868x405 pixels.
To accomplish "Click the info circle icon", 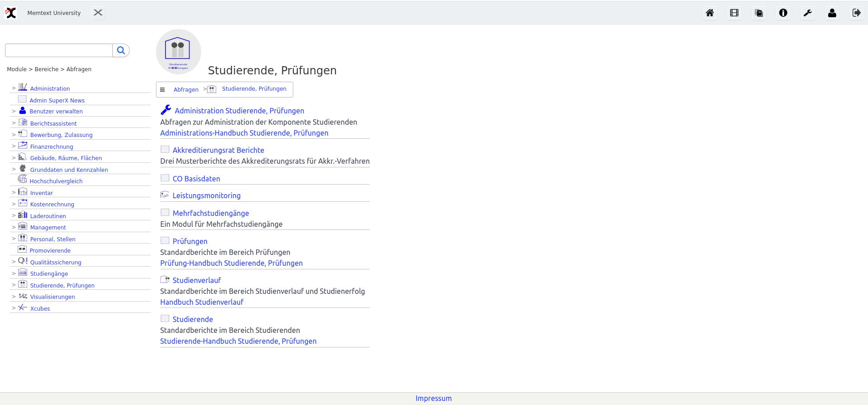I will coord(783,13).
